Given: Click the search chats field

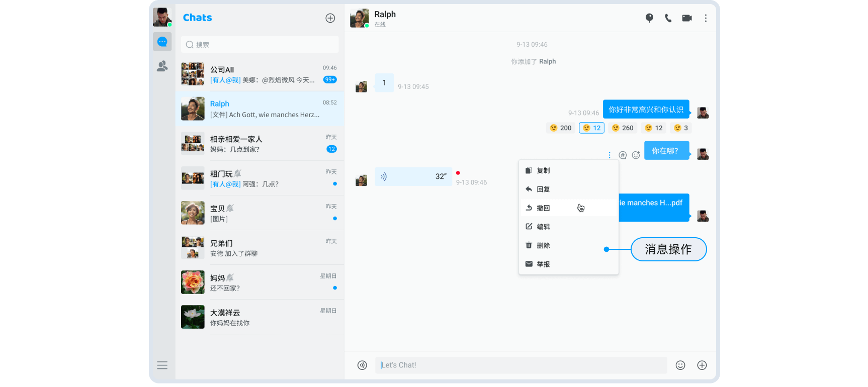Looking at the screenshot, I should 259,45.
